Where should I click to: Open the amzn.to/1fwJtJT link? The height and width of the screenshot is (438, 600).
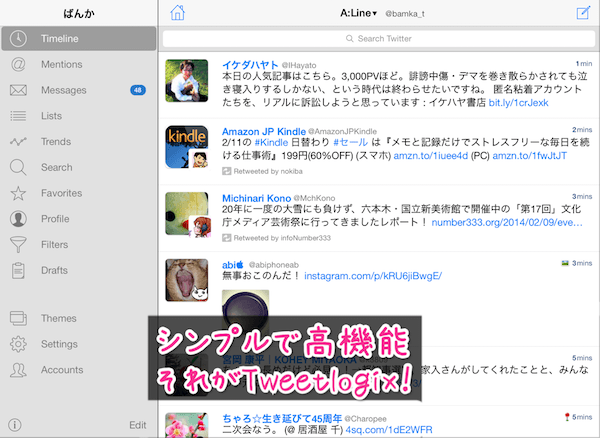click(529, 156)
